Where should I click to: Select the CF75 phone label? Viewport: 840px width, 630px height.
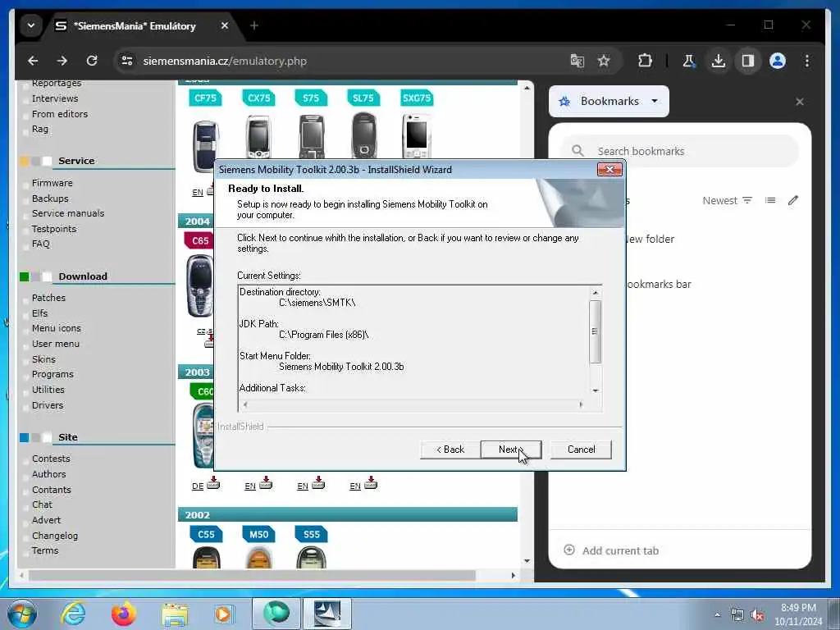click(205, 98)
